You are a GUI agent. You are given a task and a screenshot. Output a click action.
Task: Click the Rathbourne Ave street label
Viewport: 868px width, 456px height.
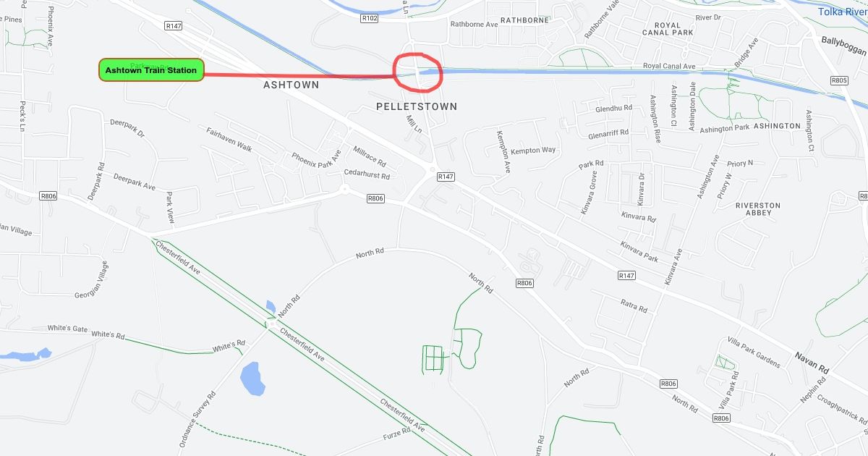[475, 24]
